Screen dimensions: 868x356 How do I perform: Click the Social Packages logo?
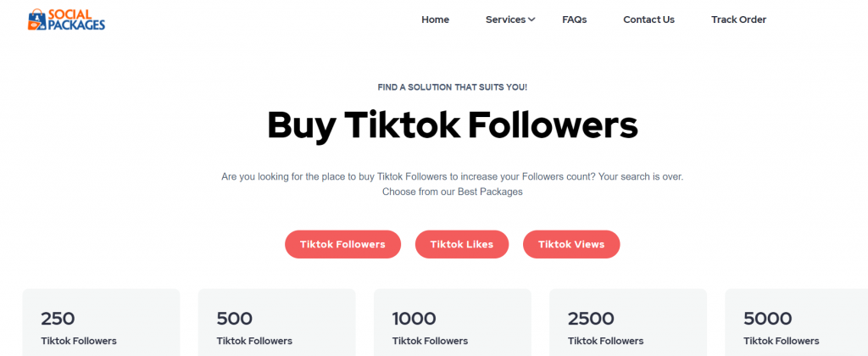66,19
